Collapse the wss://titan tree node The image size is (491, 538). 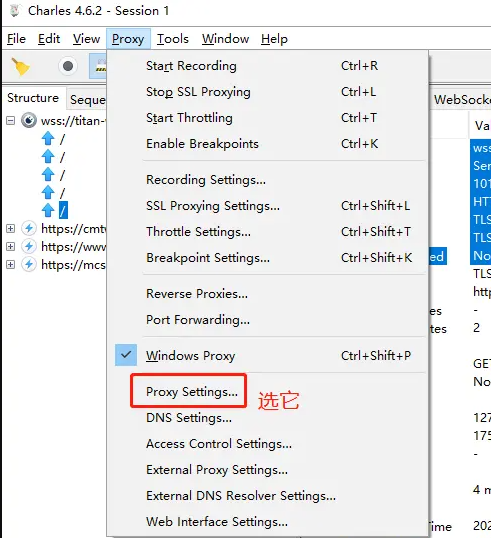(11, 121)
